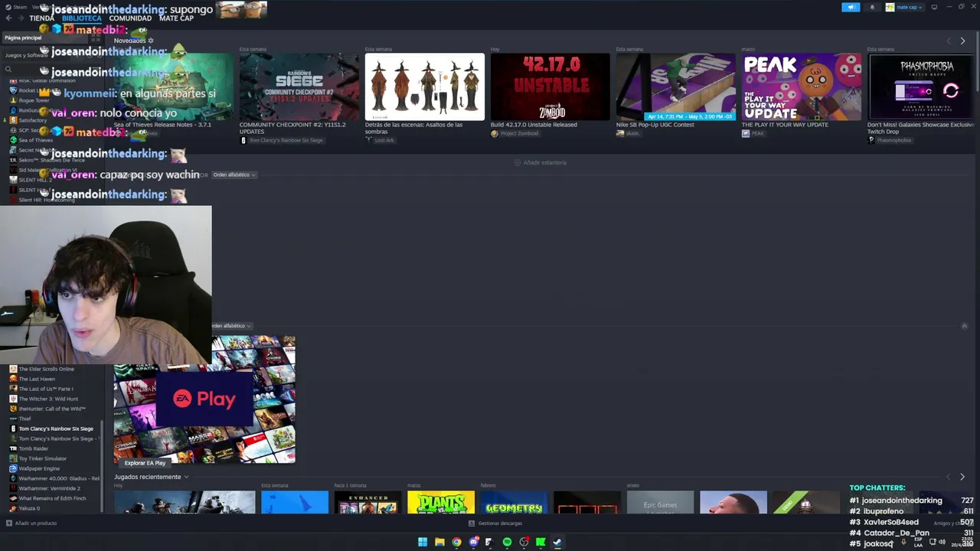Click the Tomb Raider TR icon
The width and height of the screenshot is (980, 551).
coord(13,448)
